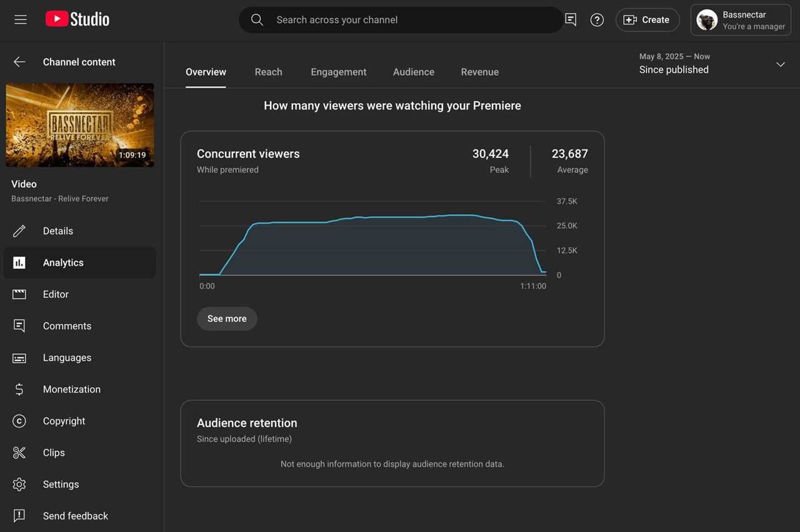The height and width of the screenshot is (532, 800).
Task: Click the 37.5K axis label
Action: [567, 201]
